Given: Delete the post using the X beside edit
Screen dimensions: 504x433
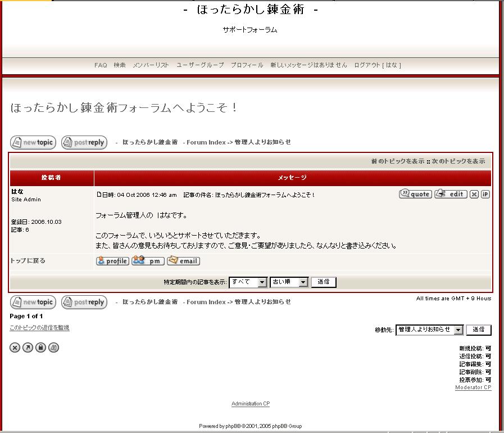Looking at the screenshot, I should 474,194.
